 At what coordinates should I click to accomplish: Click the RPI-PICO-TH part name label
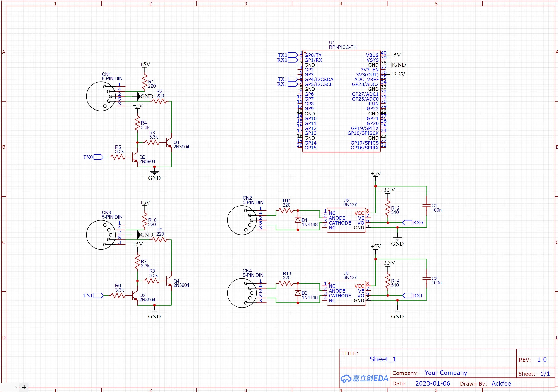(343, 47)
